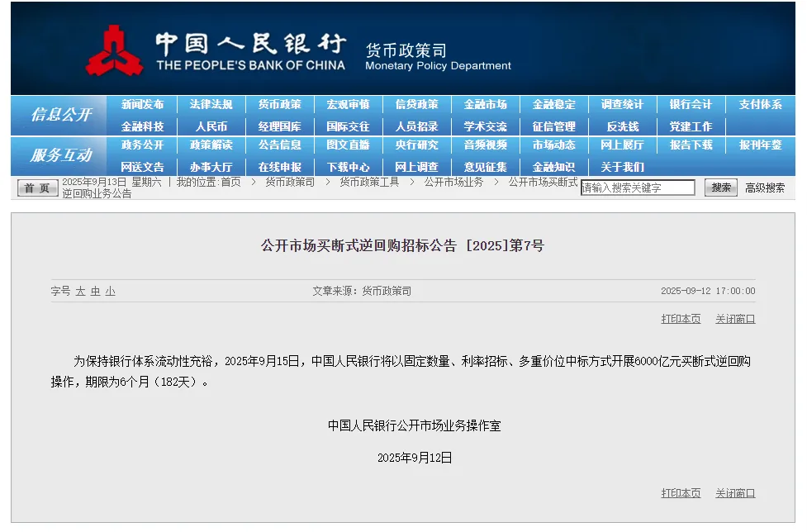Image resolution: width=807 pixels, height=532 pixels.
Task: Set font size to 小
Action: pos(110,292)
